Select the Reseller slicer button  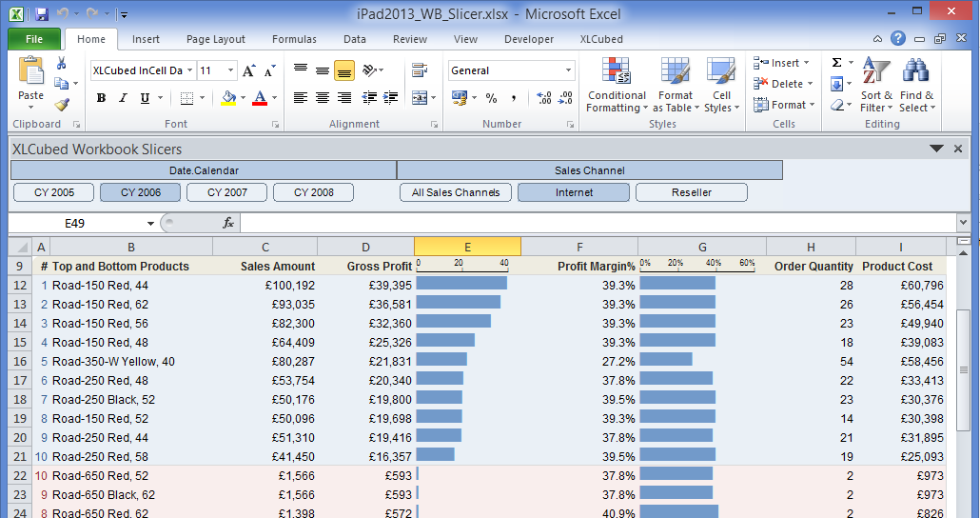click(x=692, y=192)
